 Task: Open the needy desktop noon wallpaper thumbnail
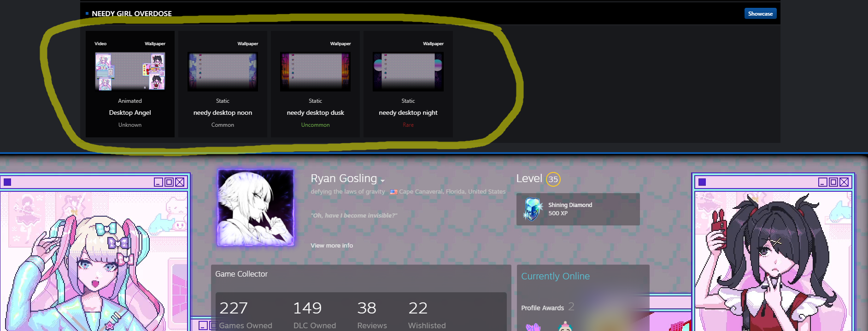[223, 71]
